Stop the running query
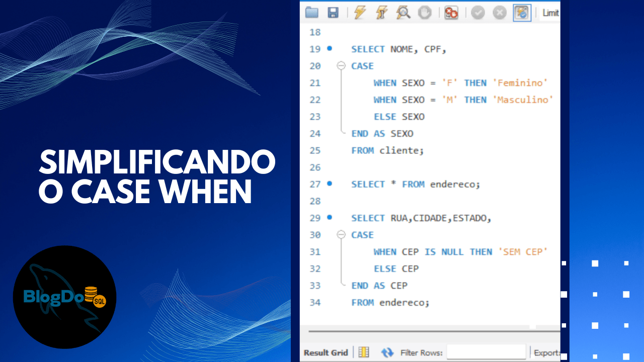644x362 pixels. 424,13
